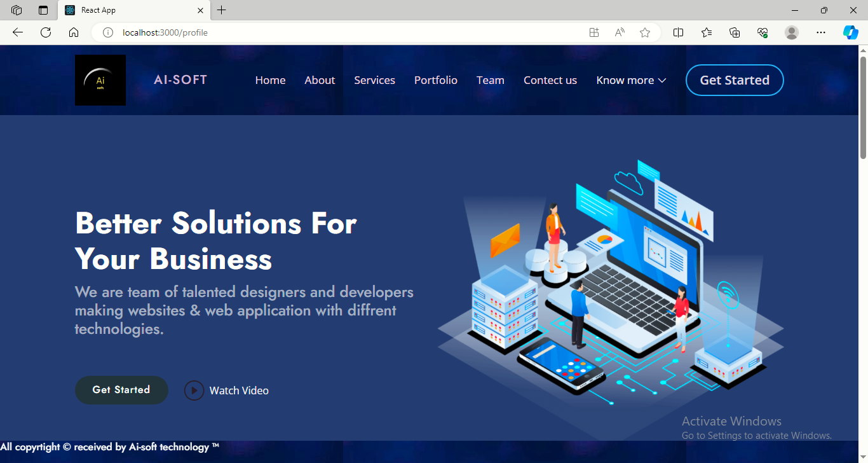
Task: Click the browser profile avatar icon
Action: pos(791,32)
